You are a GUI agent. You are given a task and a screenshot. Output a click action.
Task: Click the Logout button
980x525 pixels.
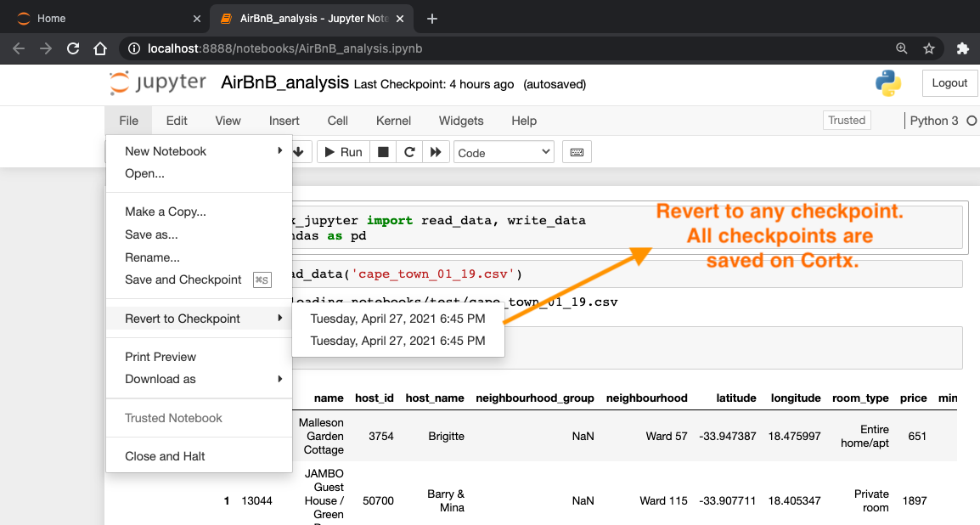point(949,83)
